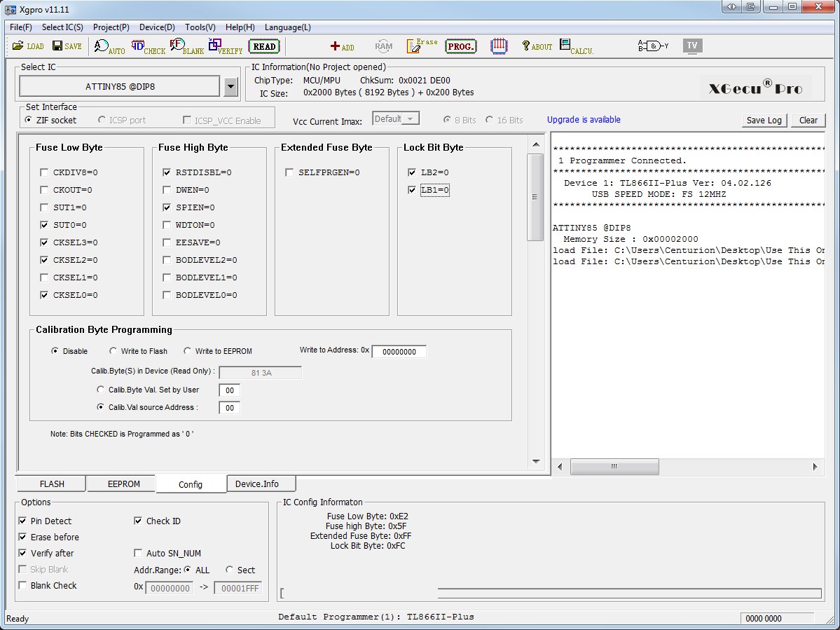Select the Write to Flash radio button
Viewport: 840px width, 630px height.
113,351
